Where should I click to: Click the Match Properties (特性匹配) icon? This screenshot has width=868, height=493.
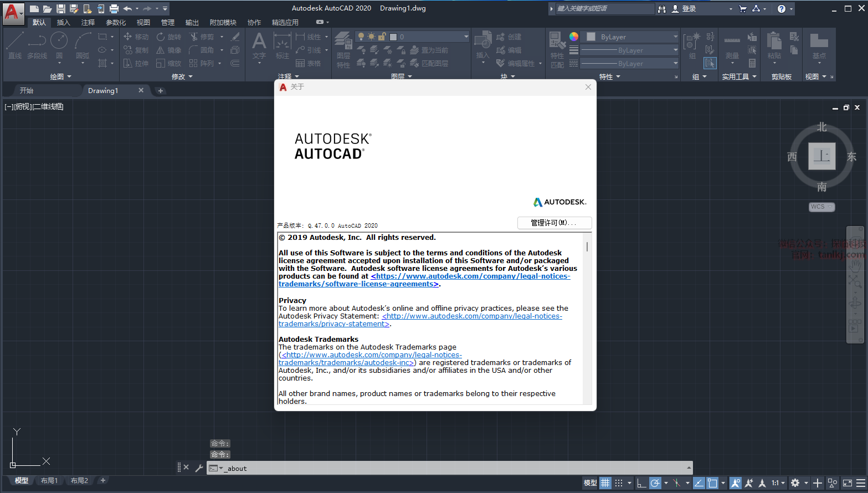click(x=557, y=49)
